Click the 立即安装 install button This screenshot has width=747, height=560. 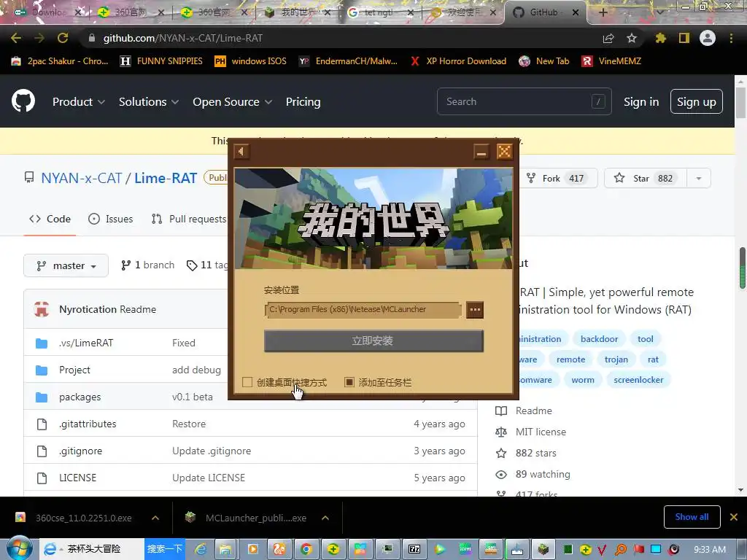374,341
